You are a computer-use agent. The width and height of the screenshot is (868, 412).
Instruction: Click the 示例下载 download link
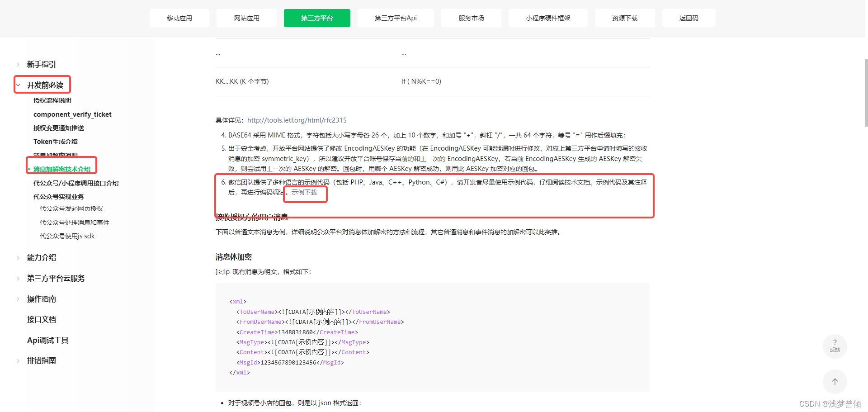[304, 192]
